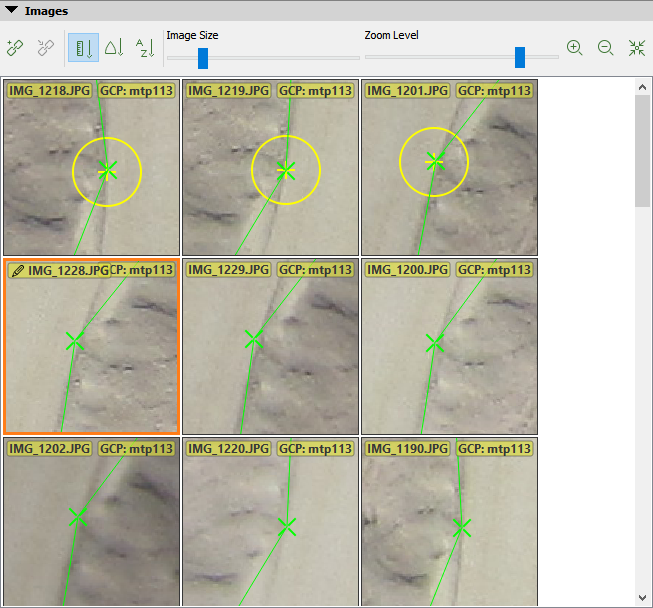
Task: Click the yellow mark in IMG_1201.JPG
Action: [x=434, y=161]
